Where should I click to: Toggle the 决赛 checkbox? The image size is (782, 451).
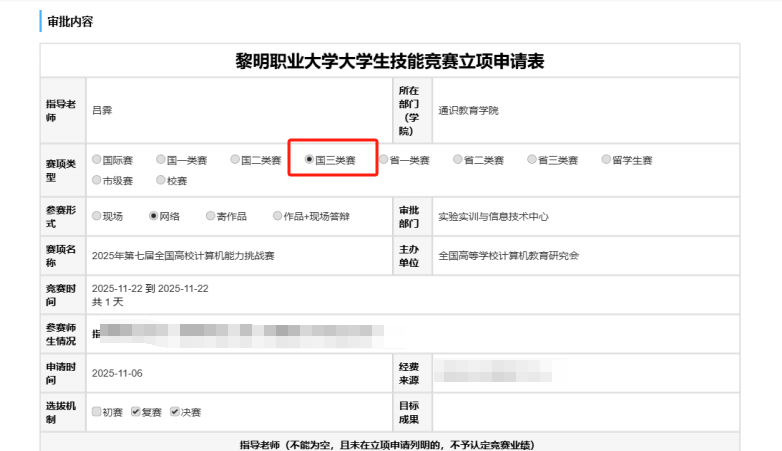pos(175,412)
